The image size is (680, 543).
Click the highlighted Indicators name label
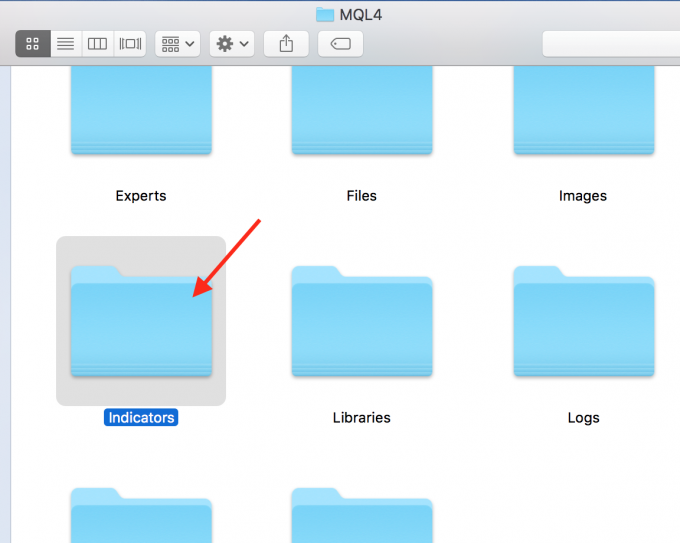click(x=141, y=417)
